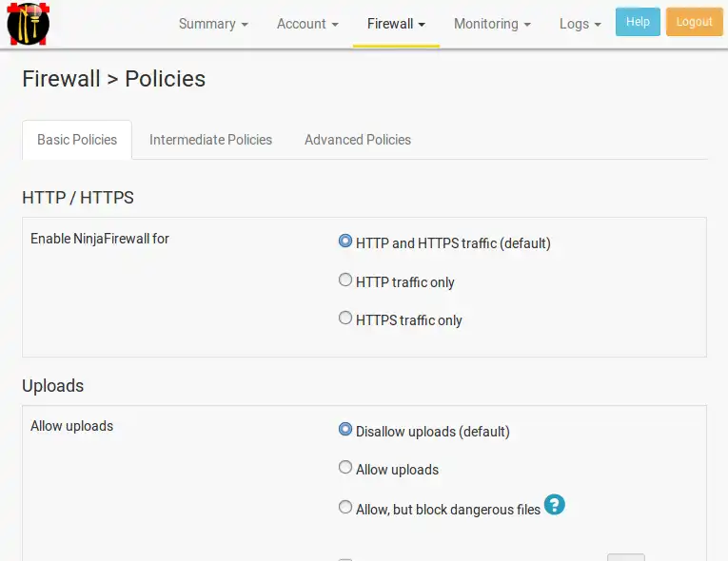Switch to Advanced Policies tab
Screen dimensions: 728x561
point(358,140)
